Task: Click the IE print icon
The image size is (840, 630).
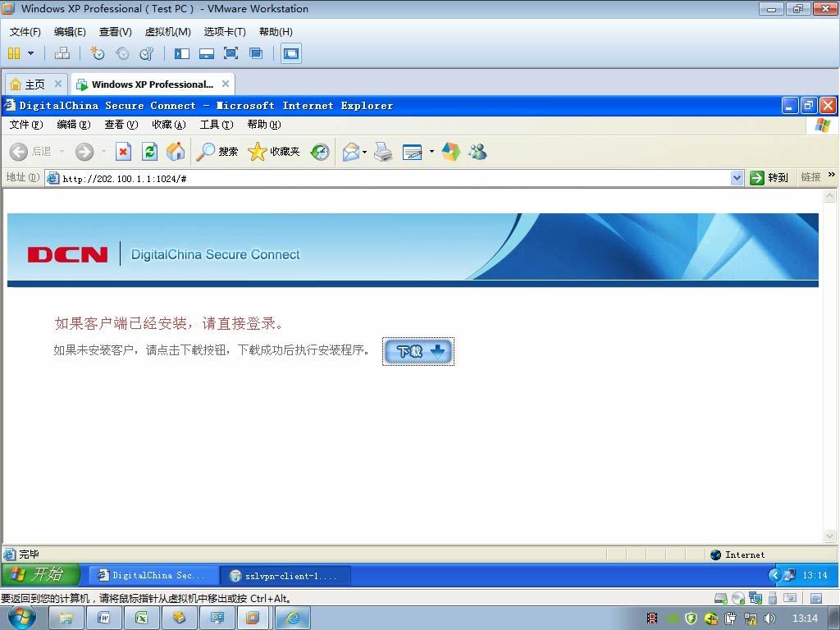Action: (x=383, y=152)
